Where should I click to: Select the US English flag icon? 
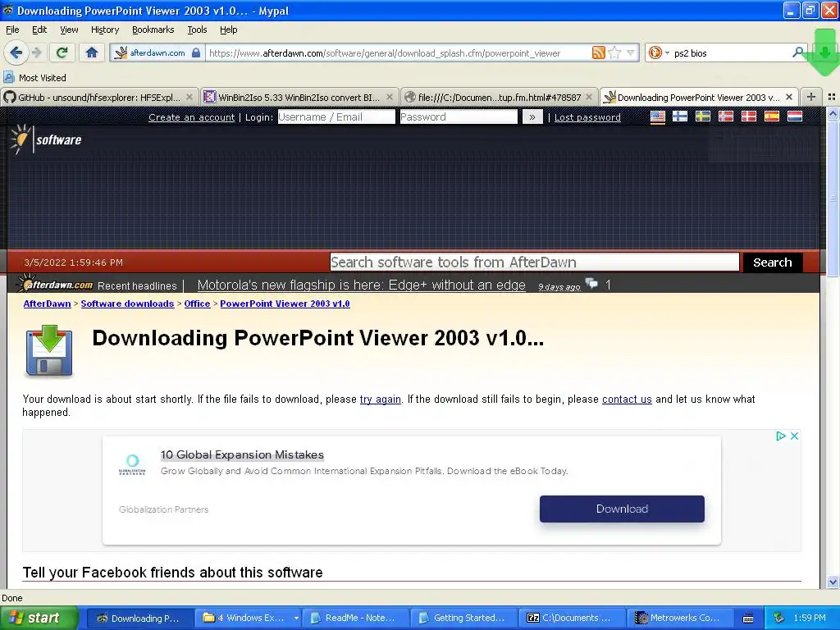(657, 116)
